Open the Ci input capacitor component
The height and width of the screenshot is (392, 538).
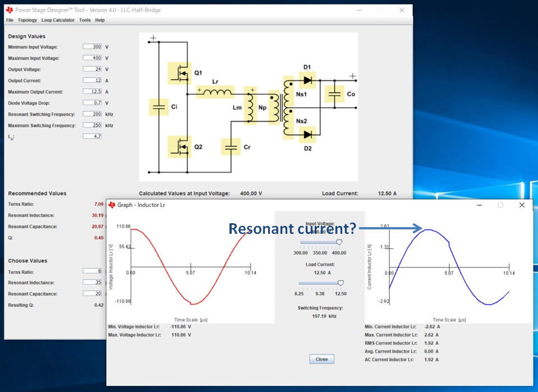click(x=159, y=107)
